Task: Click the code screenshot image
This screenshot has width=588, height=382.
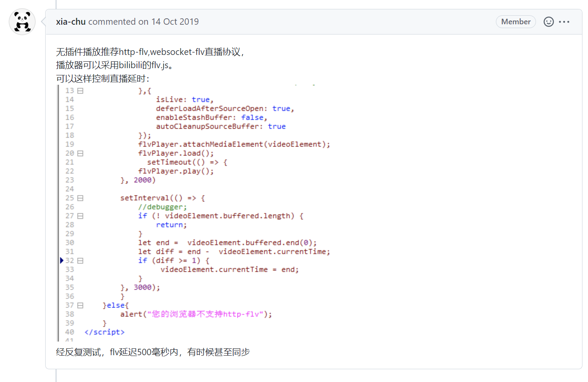Action: 194,213
